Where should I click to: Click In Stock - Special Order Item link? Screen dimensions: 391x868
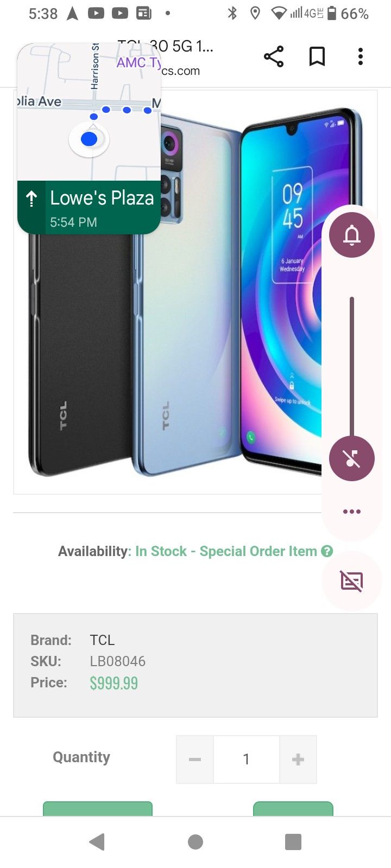click(x=226, y=551)
